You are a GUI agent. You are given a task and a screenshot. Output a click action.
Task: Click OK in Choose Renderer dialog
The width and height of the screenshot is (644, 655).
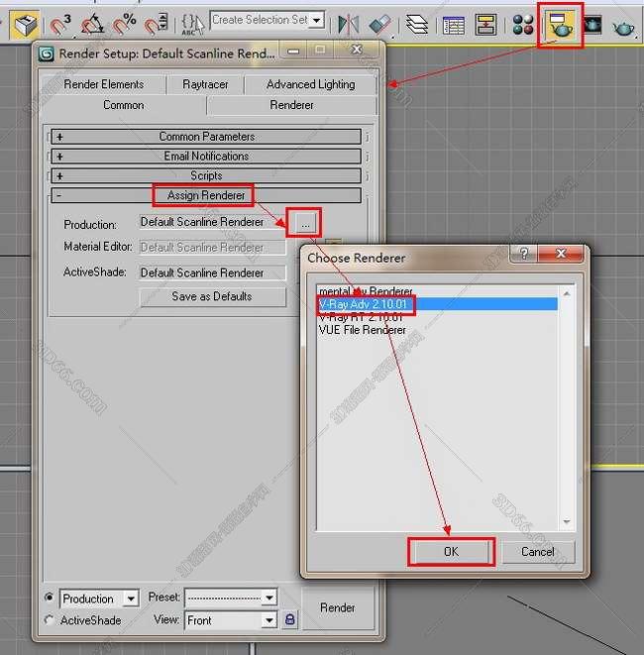pos(451,552)
